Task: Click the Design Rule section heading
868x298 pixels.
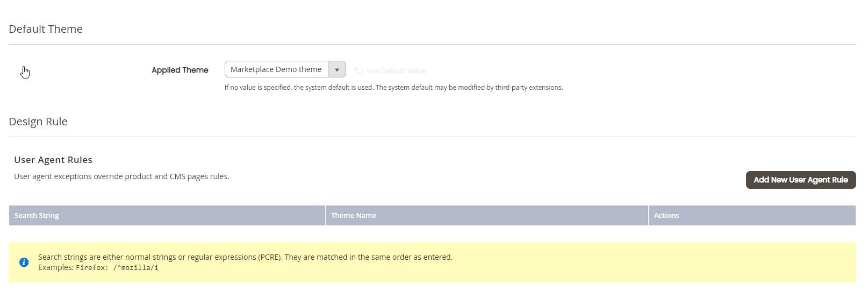Action: [38, 122]
